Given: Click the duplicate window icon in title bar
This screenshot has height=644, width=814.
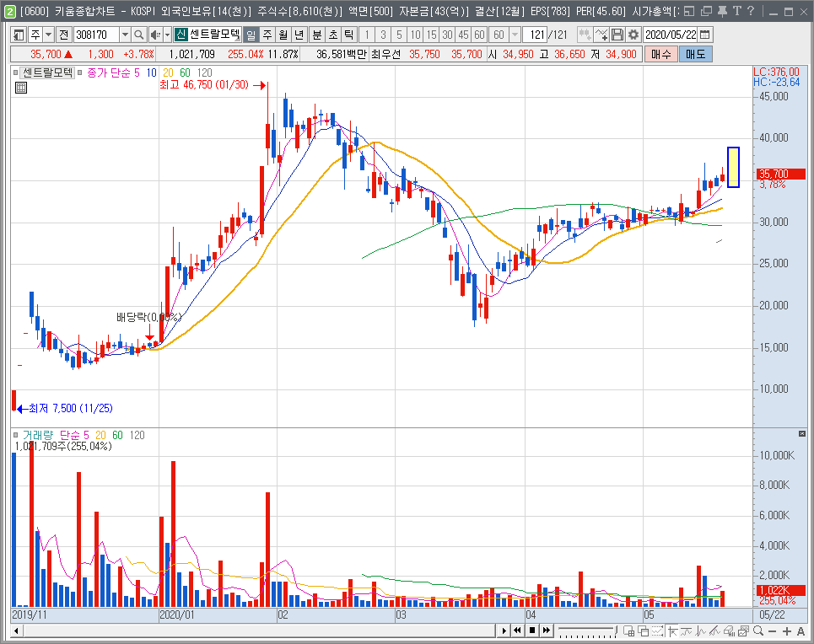Looking at the screenshot, I should (706, 11).
